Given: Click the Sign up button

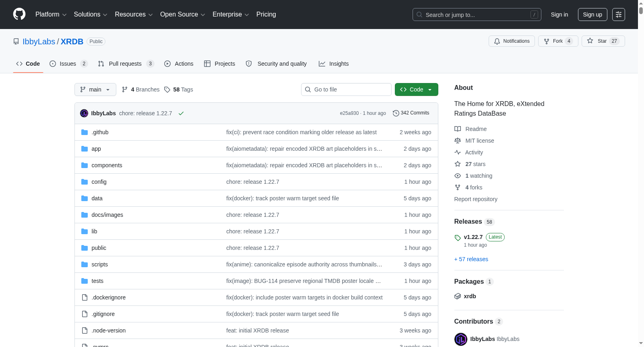Looking at the screenshot, I should (592, 15).
